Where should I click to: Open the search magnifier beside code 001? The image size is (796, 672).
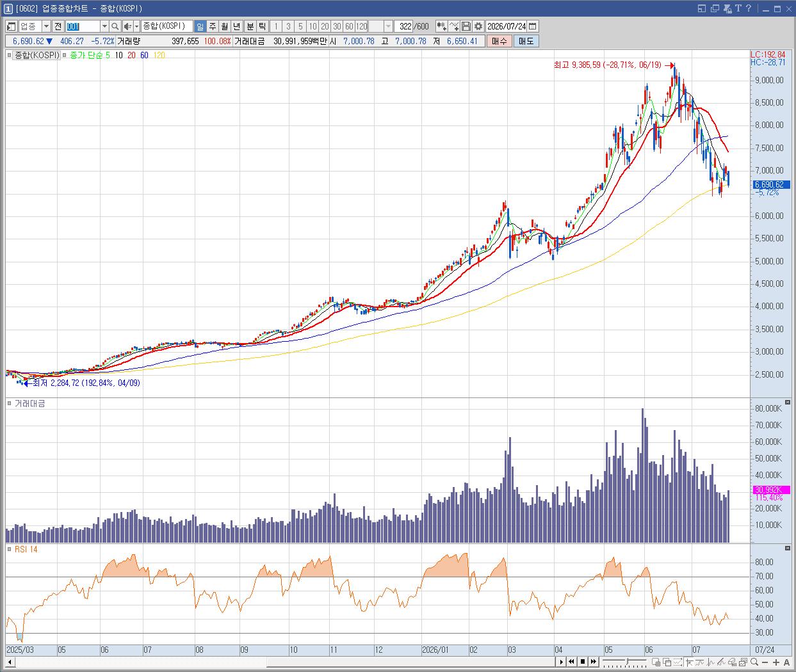tap(115, 26)
